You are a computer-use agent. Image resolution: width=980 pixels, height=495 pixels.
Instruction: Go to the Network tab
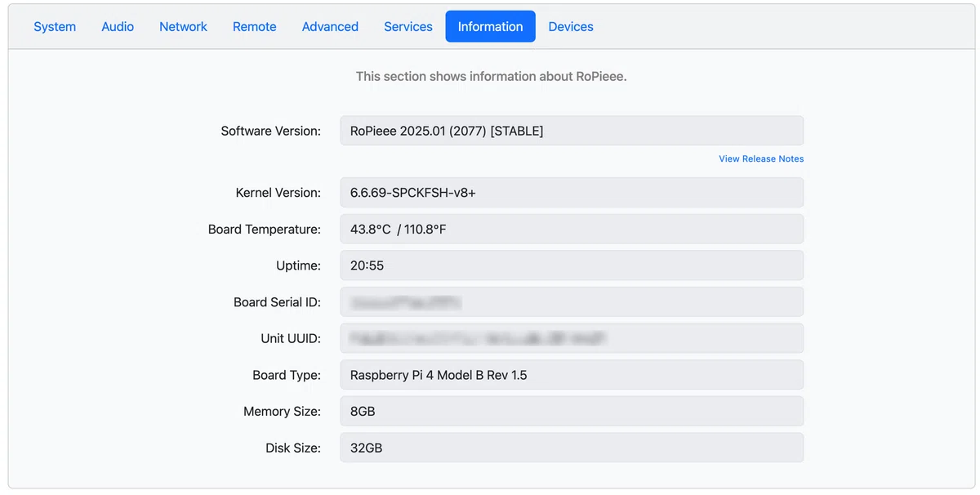click(183, 27)
